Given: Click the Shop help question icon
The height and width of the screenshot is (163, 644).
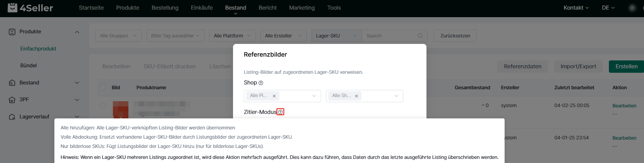Looking at the screenshot, I should point(261,83).
